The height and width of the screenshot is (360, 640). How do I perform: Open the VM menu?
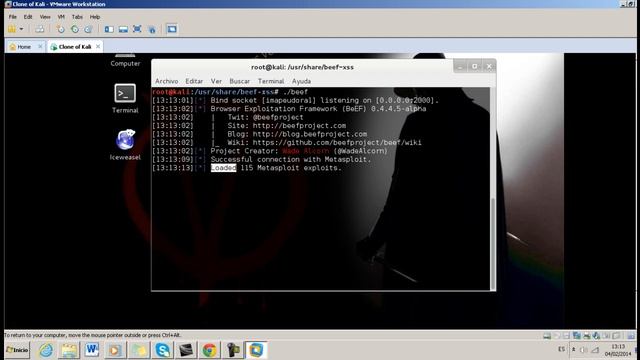[61, 17]
